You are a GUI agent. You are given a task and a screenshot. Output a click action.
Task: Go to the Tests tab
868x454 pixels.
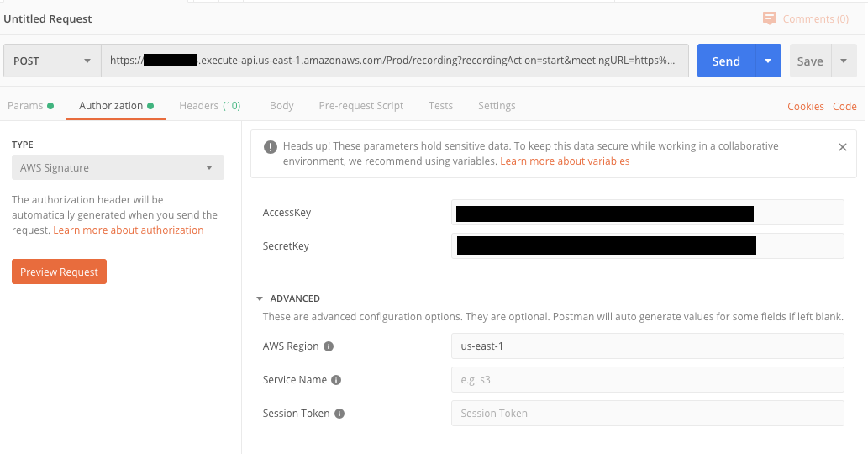pyautogui.click(x=440, y=106)
